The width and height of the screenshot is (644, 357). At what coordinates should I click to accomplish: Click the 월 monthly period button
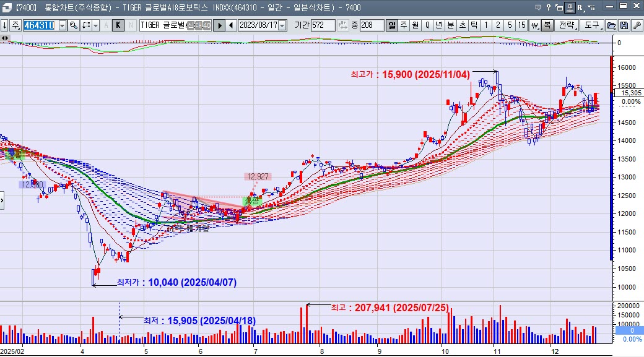(416, 25)
